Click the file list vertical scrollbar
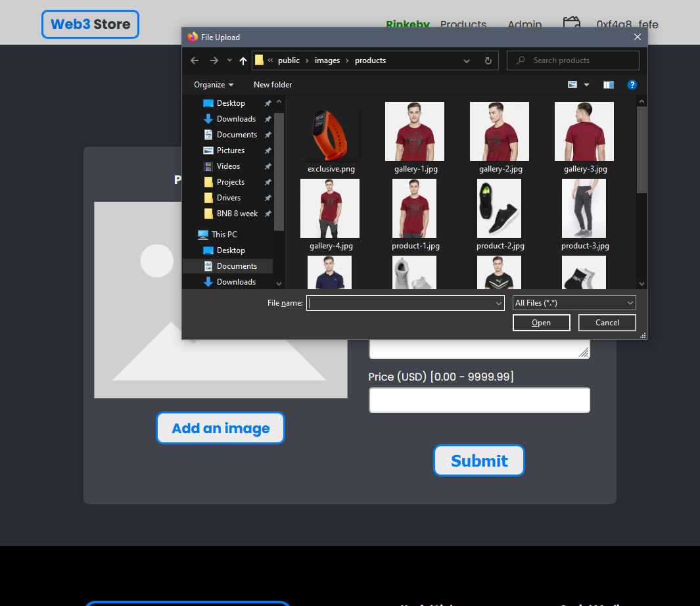 coord(642,151)
